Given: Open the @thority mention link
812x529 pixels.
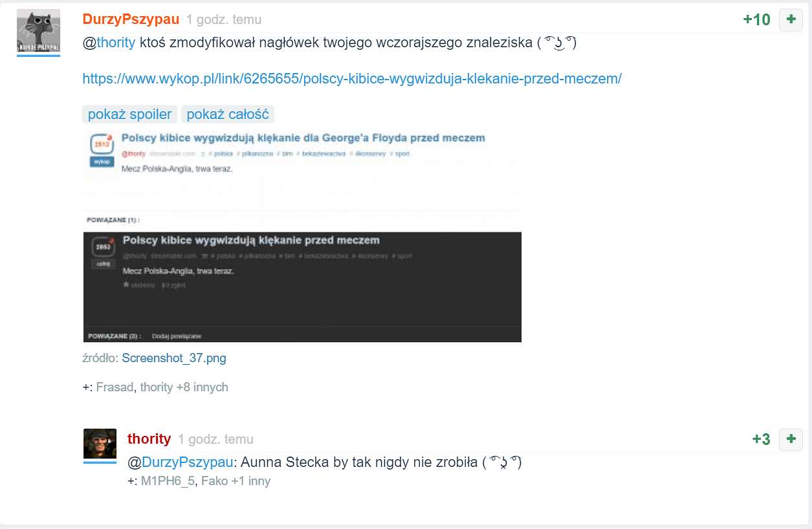Looking at the screenshot, I should [x=109, y=43].
